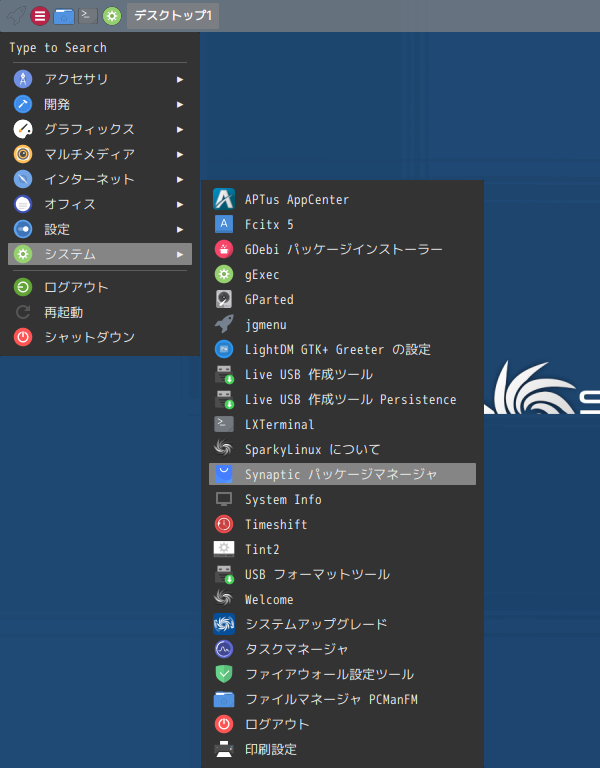
Task: Click the Type to Search field
Action: 100,48
